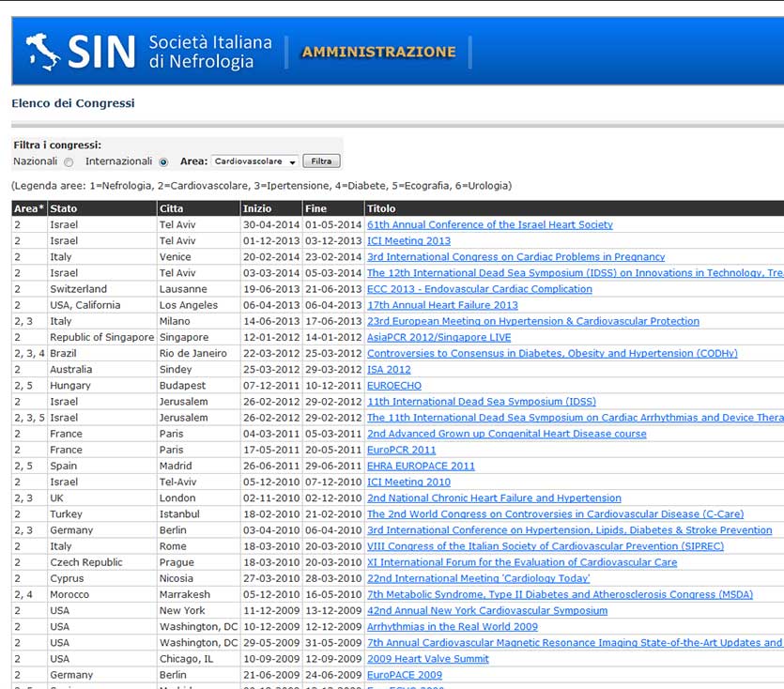784x689 pixels.
Task: Click the '2, 3, 4' area cell for Brazil
Action: point(29,354)
